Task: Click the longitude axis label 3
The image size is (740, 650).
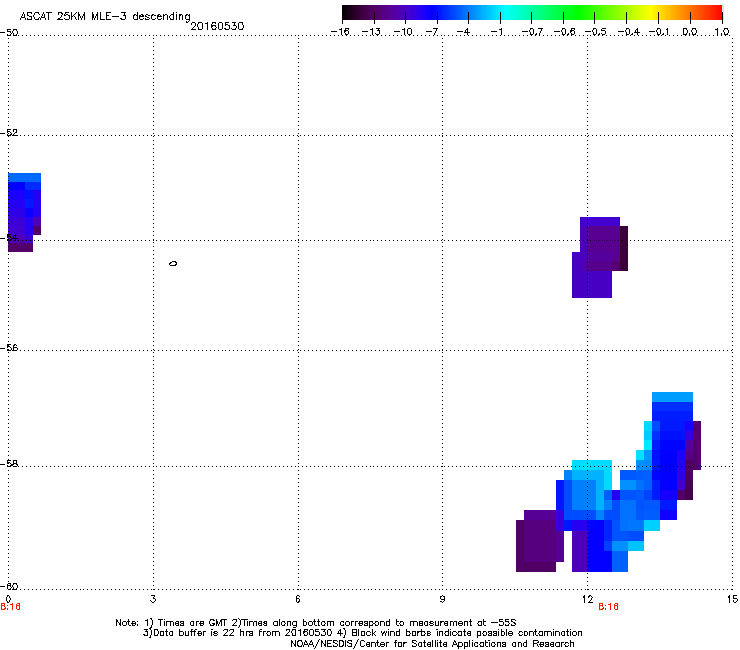Action: pos(153,599)
